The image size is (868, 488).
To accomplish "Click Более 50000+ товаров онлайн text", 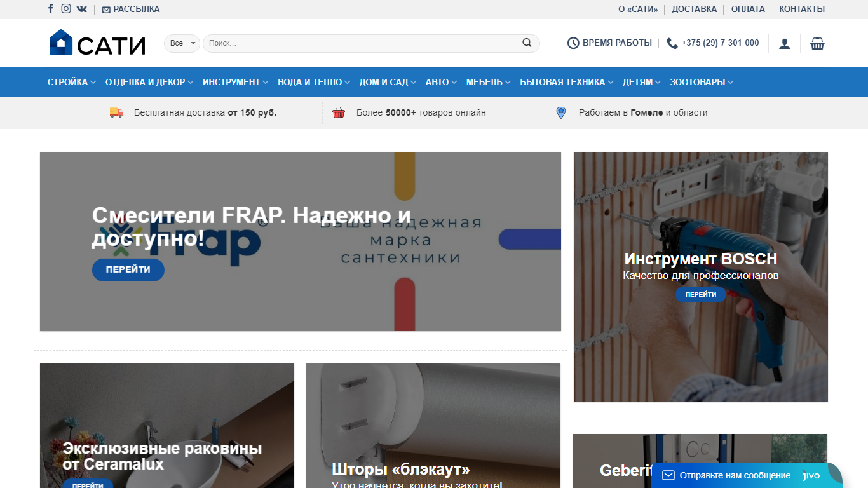I will (421, 112).
